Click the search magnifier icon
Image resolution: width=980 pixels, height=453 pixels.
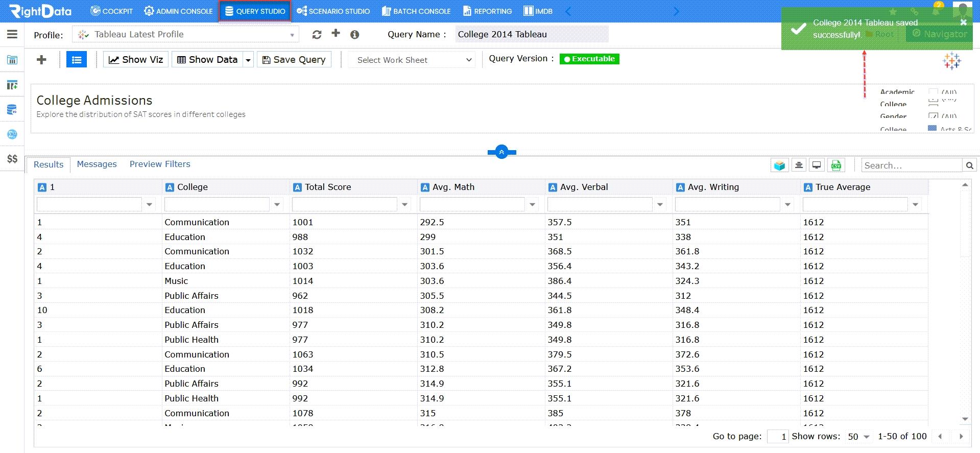pos(969,165)
